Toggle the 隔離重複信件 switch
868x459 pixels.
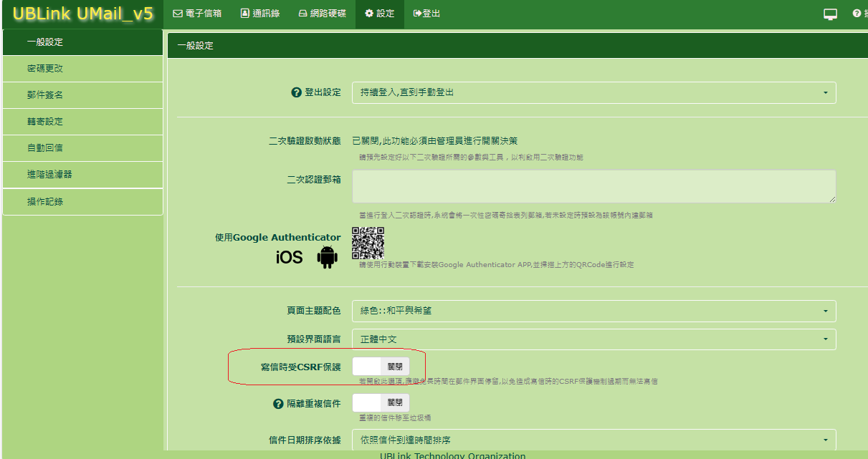[381, 403]
